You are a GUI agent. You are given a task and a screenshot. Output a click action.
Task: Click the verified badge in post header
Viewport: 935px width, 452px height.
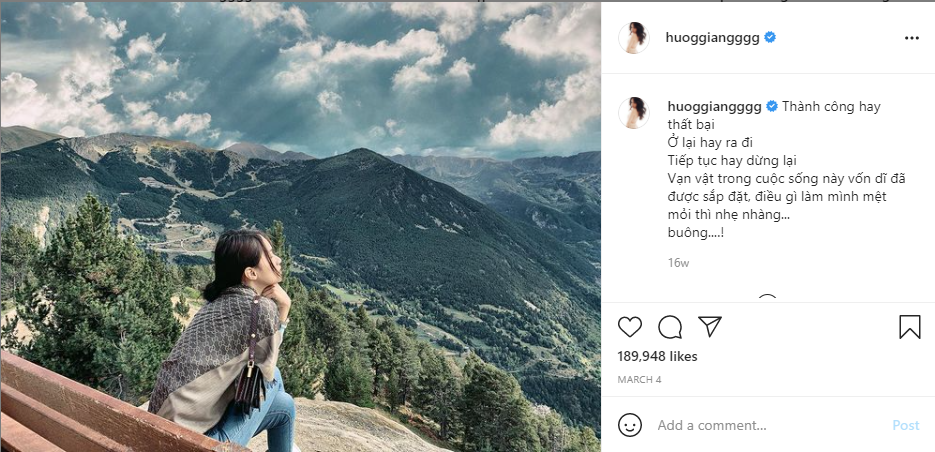click(771, 38)
